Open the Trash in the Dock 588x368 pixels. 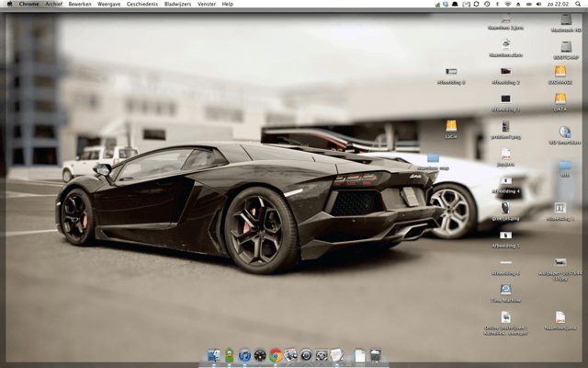(x=376, y=355)
